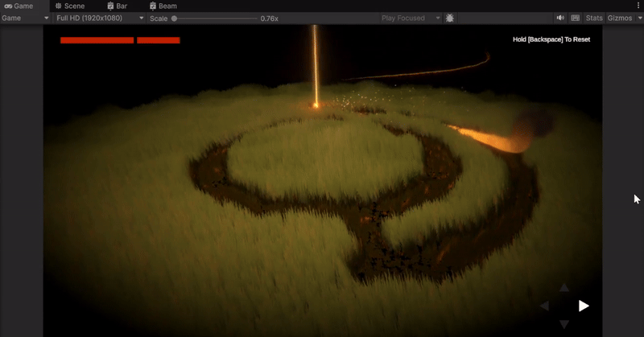The image size is (644, 337).
Task: Click the longer red health bar
Action: (97, 40)
